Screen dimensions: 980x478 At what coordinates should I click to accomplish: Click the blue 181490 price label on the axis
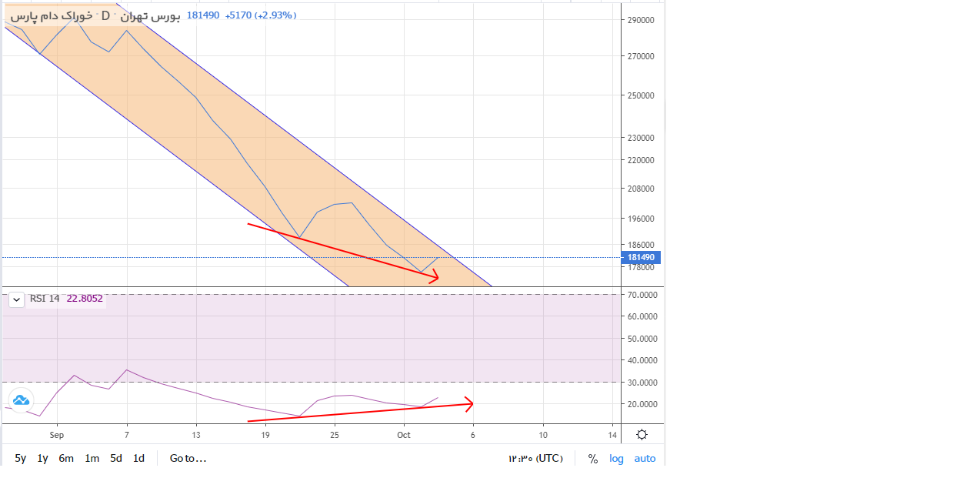click(x=641, y=257)
